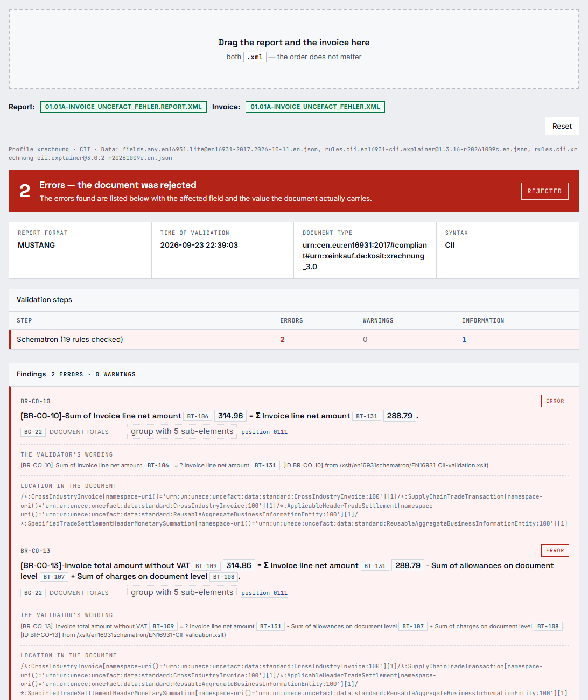Viewport: 588px width, 700px height.
Task: Click the document type urn value
Action: click(x=365, y=256)
